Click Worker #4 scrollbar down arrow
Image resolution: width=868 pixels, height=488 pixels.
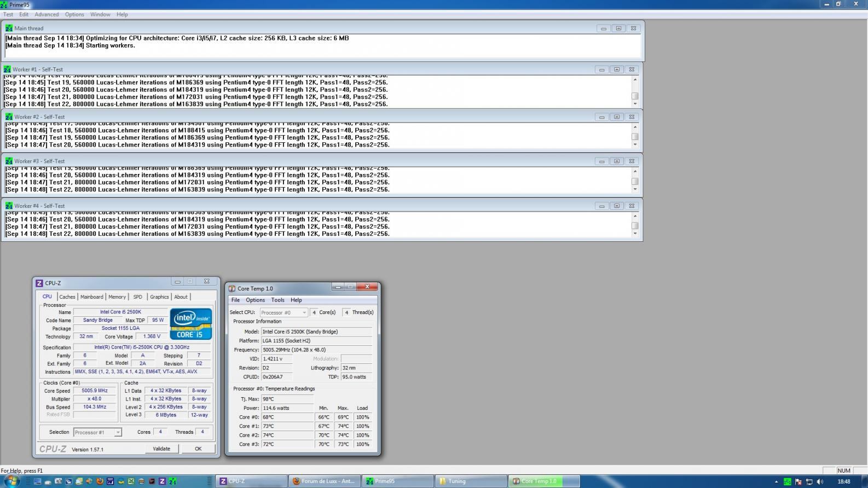tap(635, 234)
